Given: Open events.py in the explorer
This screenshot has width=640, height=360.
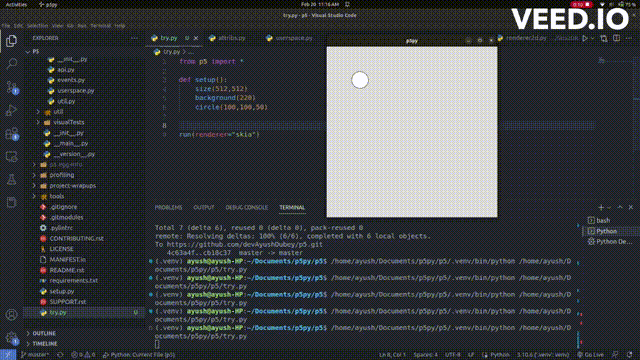Looking at the screenshot, I should [x=84, y=80].
